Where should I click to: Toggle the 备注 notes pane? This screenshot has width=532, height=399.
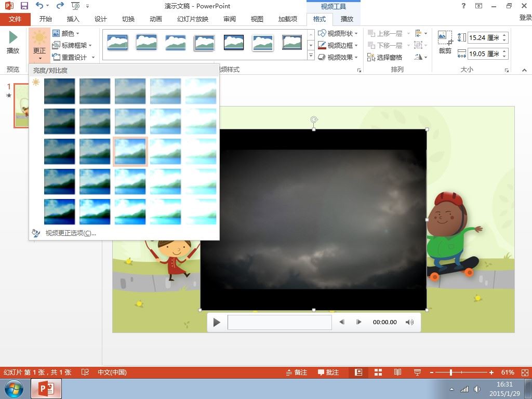tap(297, 373)
